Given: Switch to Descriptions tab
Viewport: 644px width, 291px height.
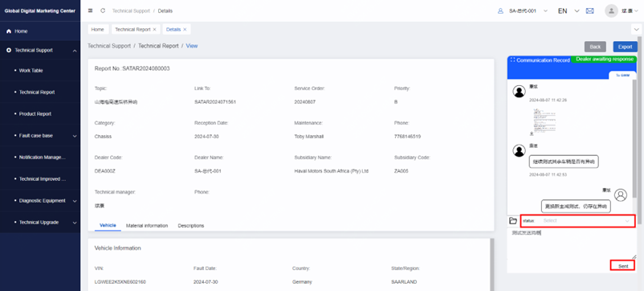Looking at the screenshot, I should click(x=191, y=226).
